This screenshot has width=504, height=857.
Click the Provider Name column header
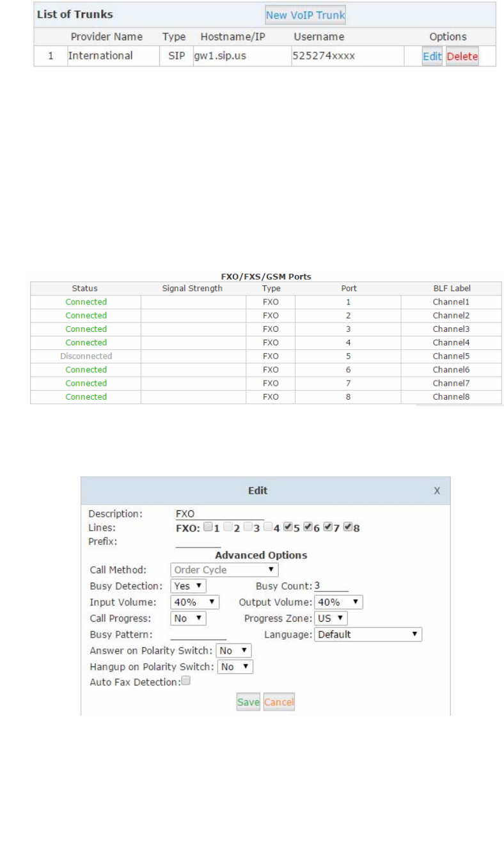pos(107,36)
